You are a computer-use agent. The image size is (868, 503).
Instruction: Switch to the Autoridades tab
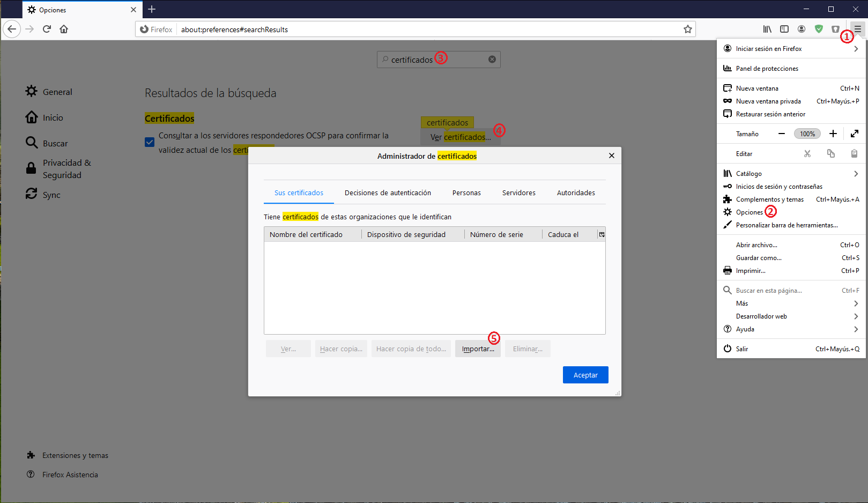point(576,193)
